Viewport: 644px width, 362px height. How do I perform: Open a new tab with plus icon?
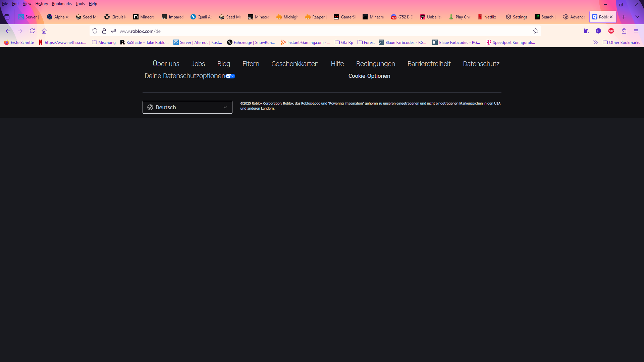click(624, 17)
